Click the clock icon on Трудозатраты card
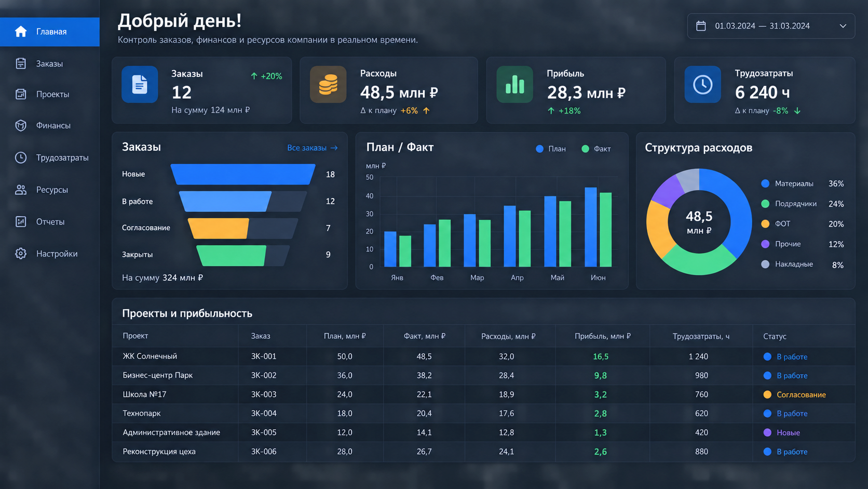 coord(703,84)
